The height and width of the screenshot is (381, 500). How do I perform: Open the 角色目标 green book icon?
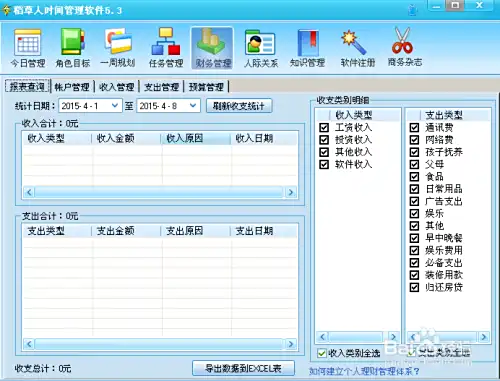click(73, 42)
